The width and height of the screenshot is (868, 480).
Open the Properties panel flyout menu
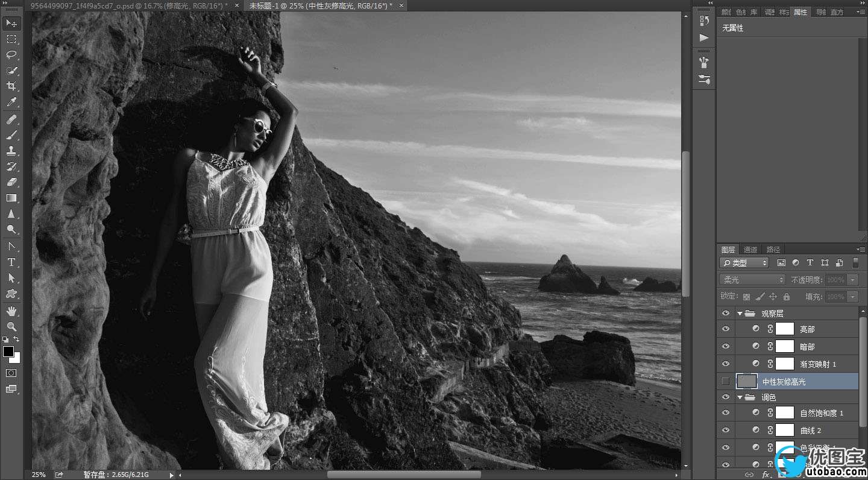pyautogui.click(x=860, y=12)
